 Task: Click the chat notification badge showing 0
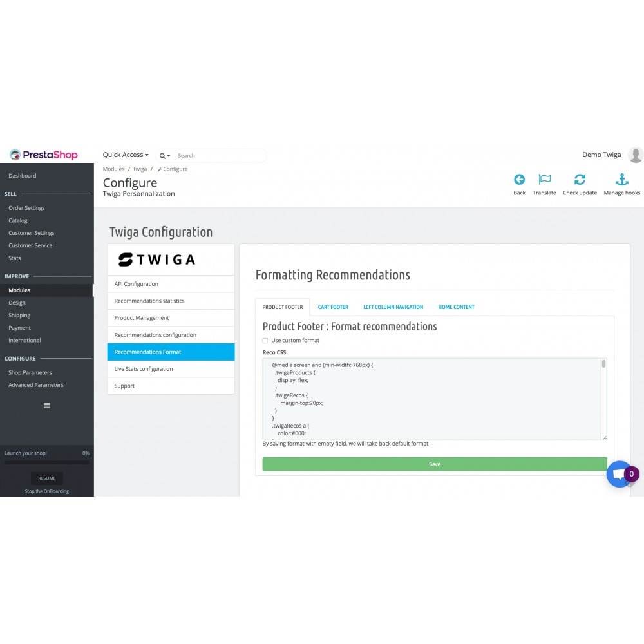coord(632,474)
